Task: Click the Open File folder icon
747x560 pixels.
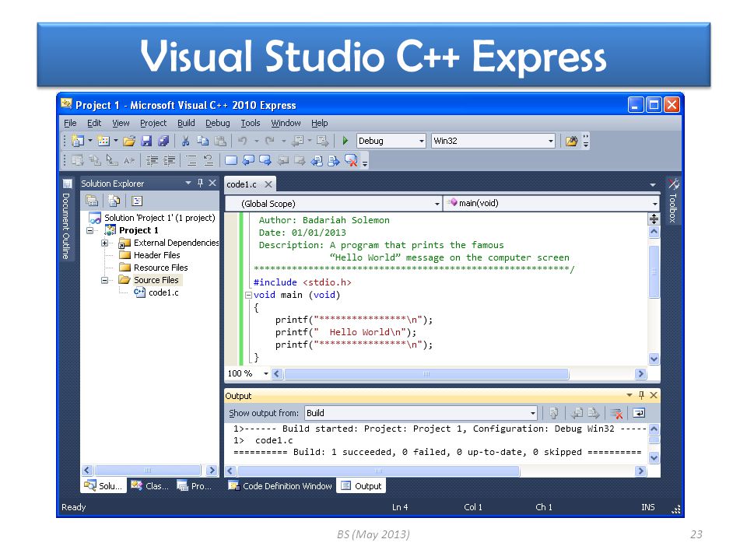Action: tap(129, 141)
